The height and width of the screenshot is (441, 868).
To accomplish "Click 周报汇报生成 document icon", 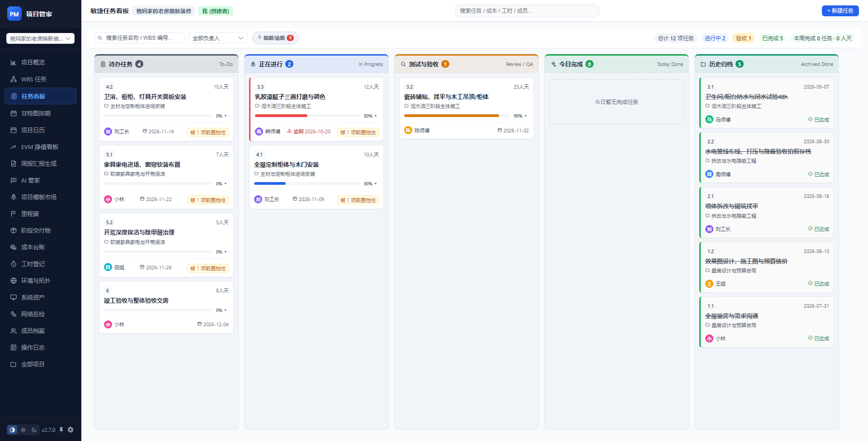I will click(x=14, y=164).
